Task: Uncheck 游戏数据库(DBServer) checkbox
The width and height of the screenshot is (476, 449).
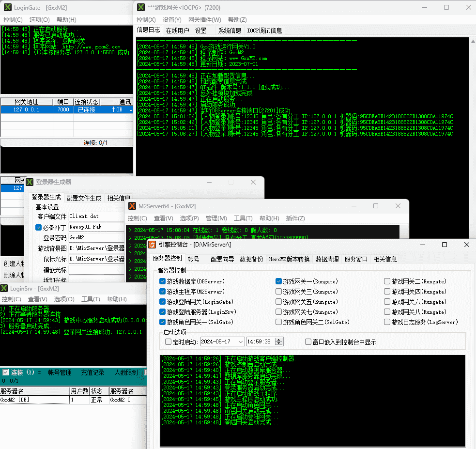Action: click(162, 281)
